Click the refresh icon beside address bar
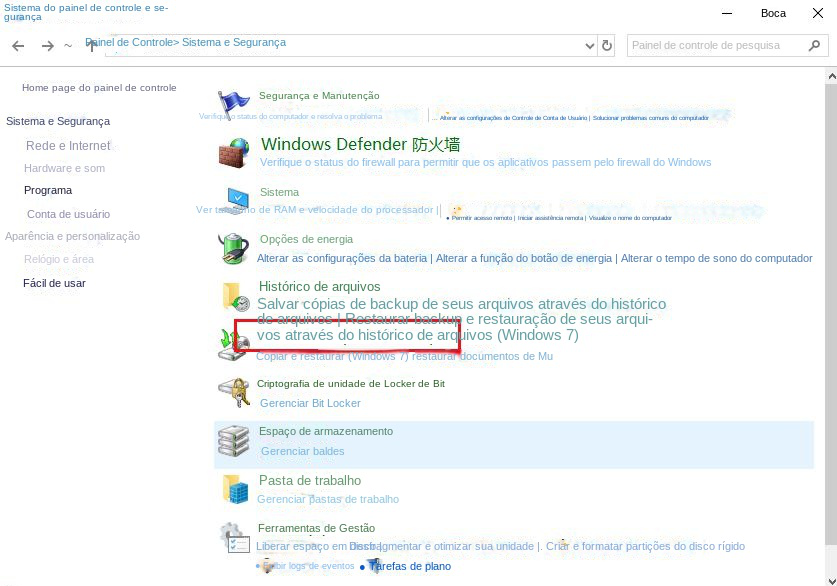 pyautogui.click(x=608, y=45)
